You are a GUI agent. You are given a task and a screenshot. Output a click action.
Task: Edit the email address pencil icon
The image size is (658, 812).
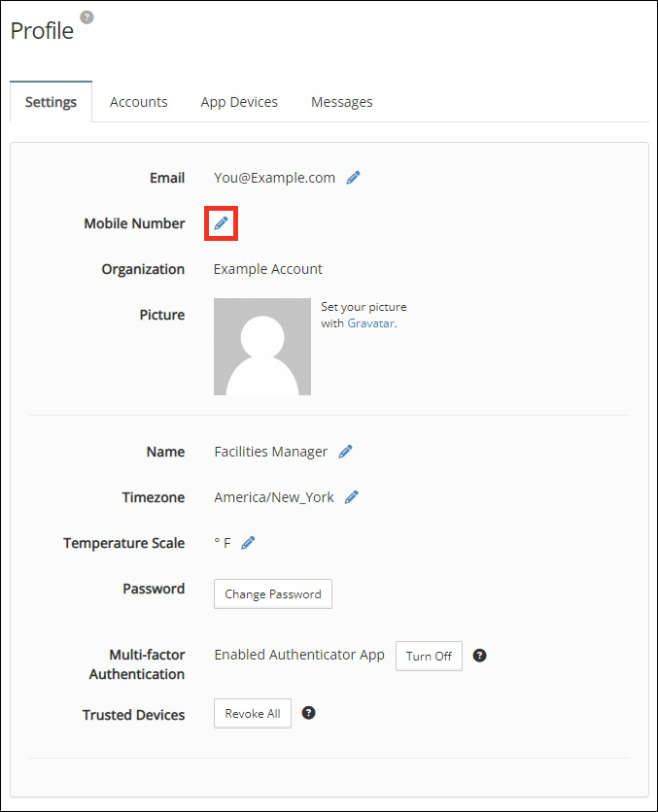(x=354, y=178)
